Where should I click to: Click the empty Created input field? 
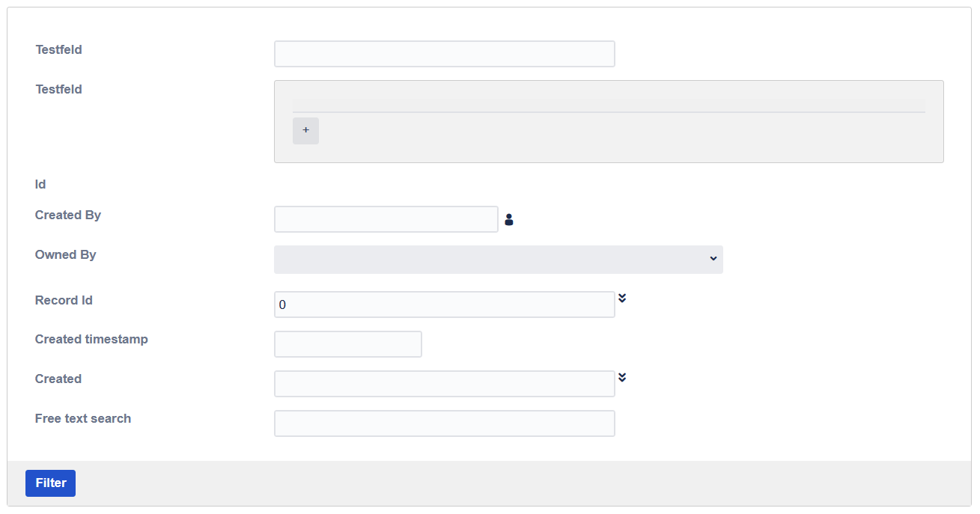444,383
